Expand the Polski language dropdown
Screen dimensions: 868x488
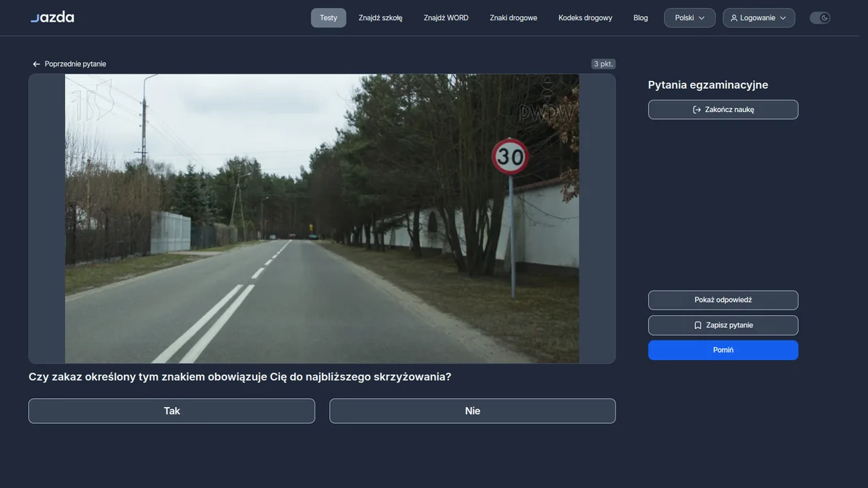(689, 18)
